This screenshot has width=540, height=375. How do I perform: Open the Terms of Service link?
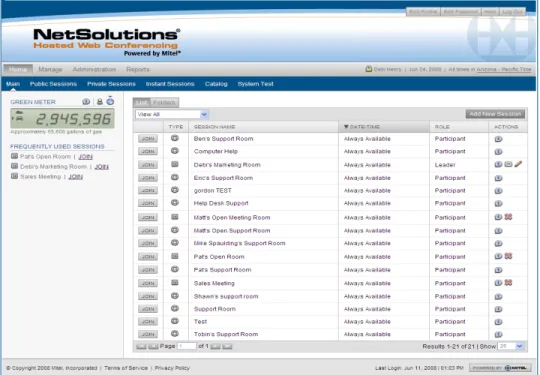pyautogui.click(x=126, y=368)
